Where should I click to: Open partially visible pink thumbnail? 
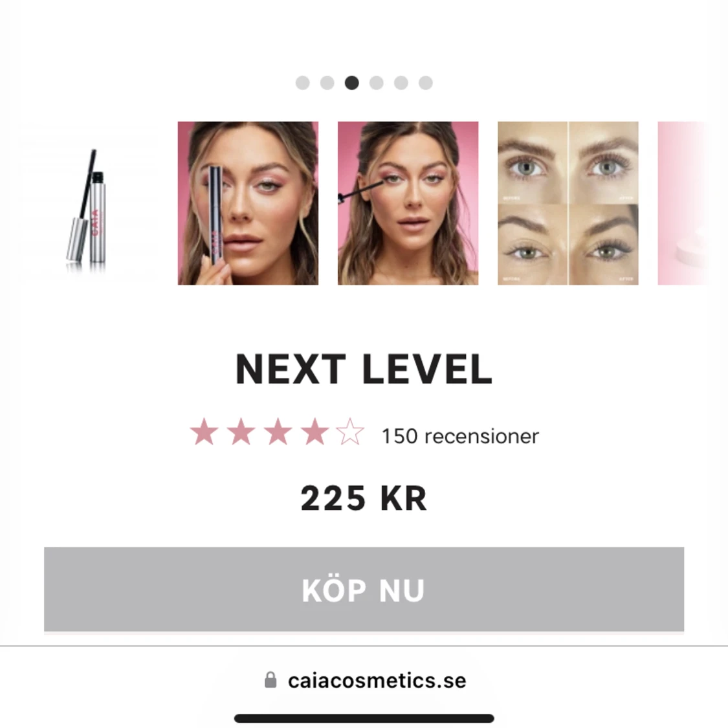(x=683, y=203)
